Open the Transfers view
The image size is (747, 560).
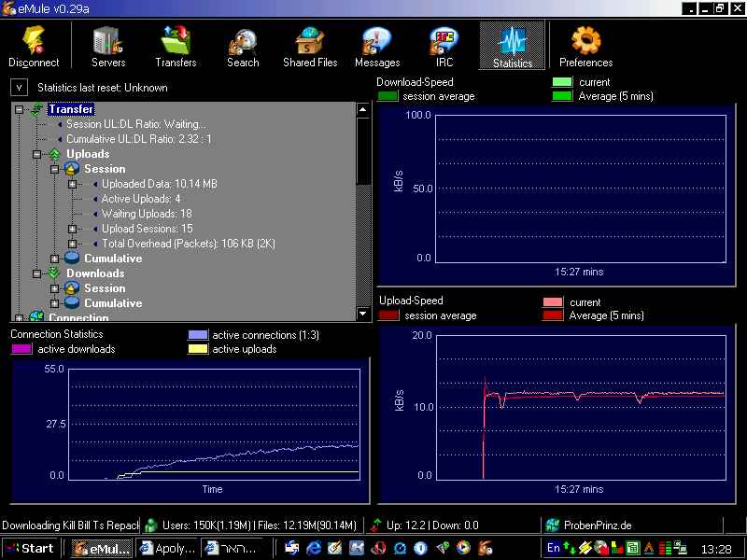176,47
